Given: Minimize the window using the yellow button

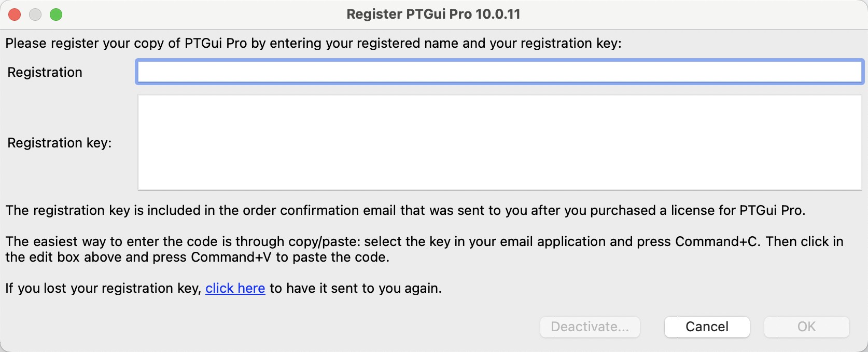Looking at the screenshot, I should tap(35, 15).
